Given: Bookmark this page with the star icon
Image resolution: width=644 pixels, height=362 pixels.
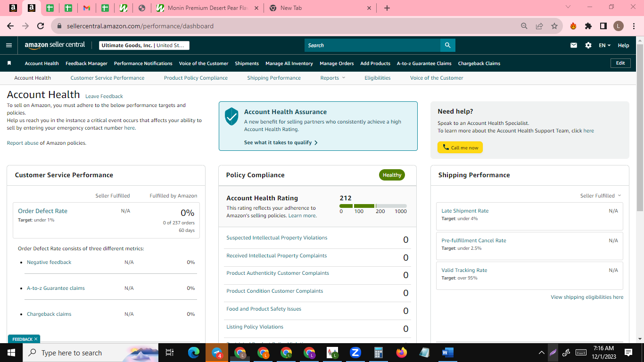Looking at the screenshot, I should coord(554,26).
